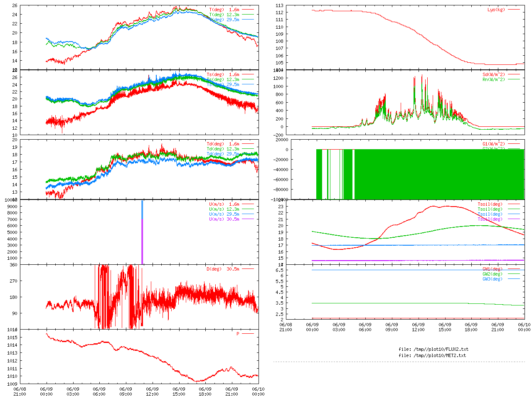Viewport: 532px width, 399px height.
Task: Click 06/10 00:00 tick under pressure plot
Action: coord(258,392)
